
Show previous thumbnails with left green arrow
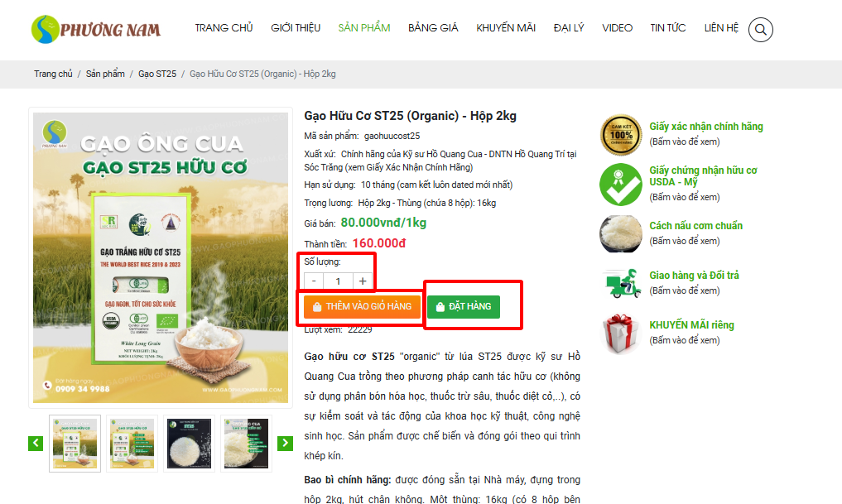click(x=36, y=444)
